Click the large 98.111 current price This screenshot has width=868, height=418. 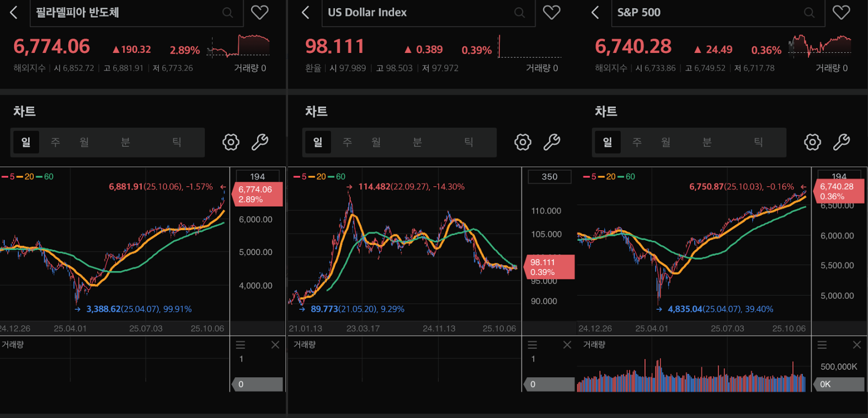tap(335, 46)
